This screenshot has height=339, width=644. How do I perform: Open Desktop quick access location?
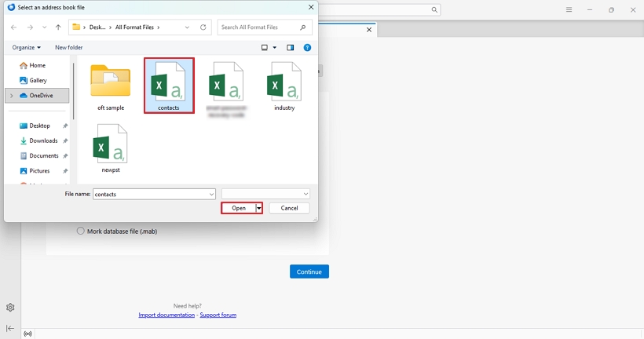coord(35,126)
